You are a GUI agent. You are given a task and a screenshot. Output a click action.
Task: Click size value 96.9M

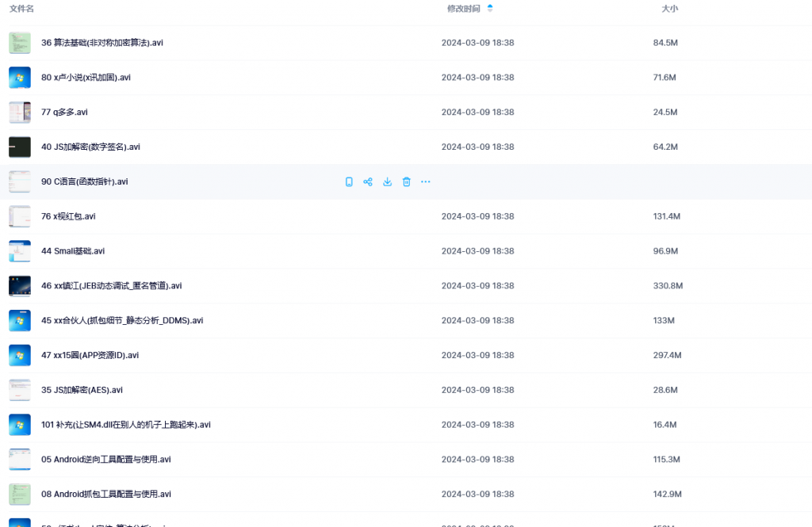click(665, 250)
